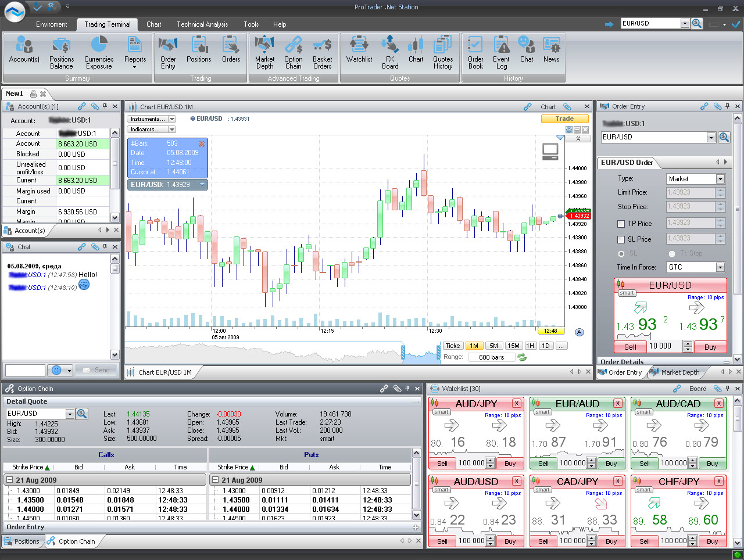This screenshot has width=744, height=560.
Task: Open the FX Board tool
Action: 390,53
